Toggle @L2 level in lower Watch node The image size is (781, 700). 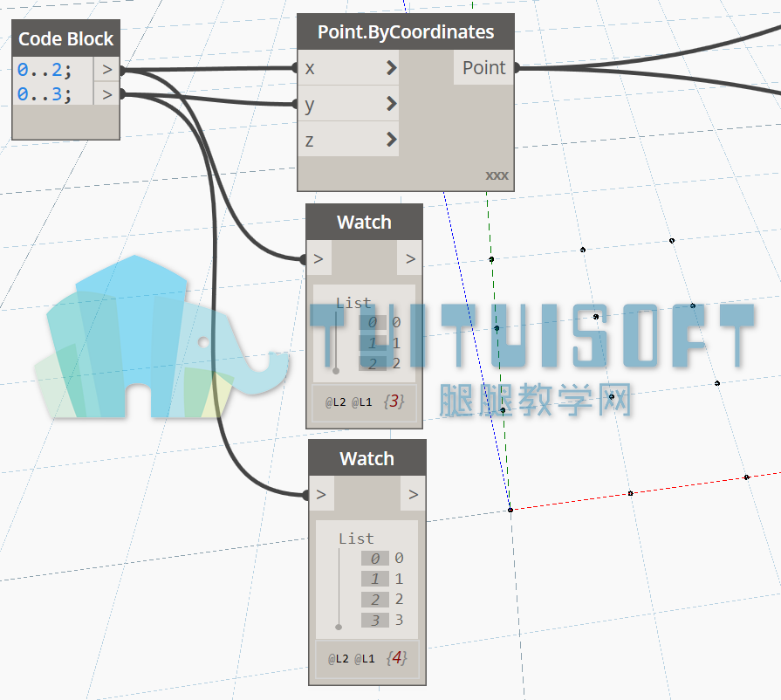tap(339, 659)
